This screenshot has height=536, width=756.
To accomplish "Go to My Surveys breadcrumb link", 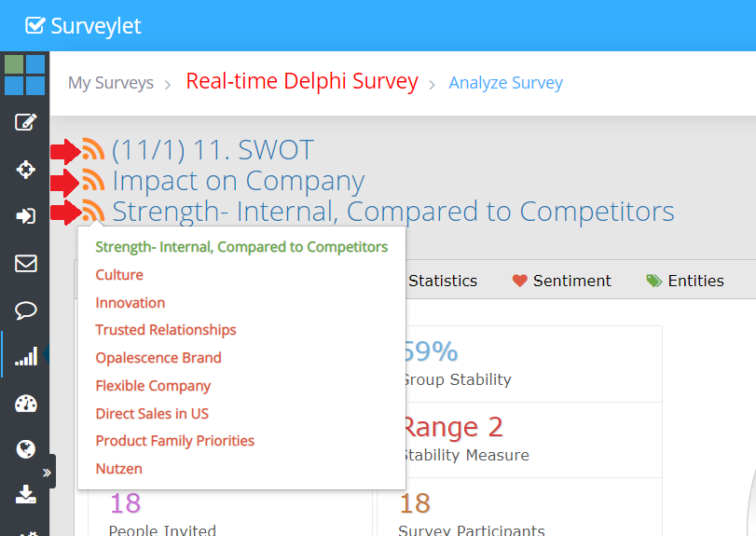I will [111, 83].
